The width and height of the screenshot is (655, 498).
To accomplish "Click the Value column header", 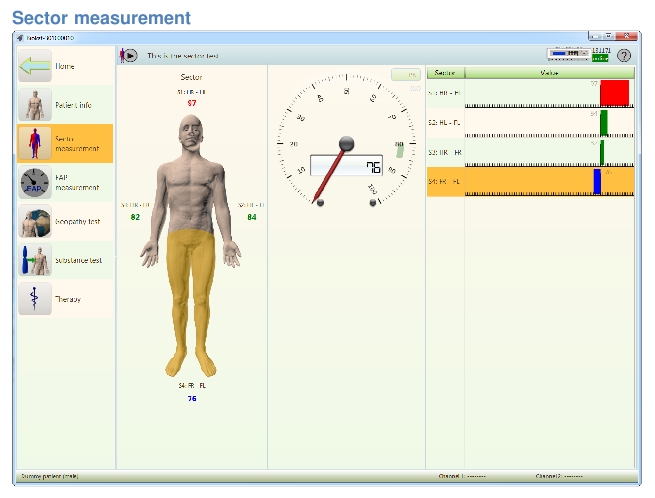I will point(549,73).
